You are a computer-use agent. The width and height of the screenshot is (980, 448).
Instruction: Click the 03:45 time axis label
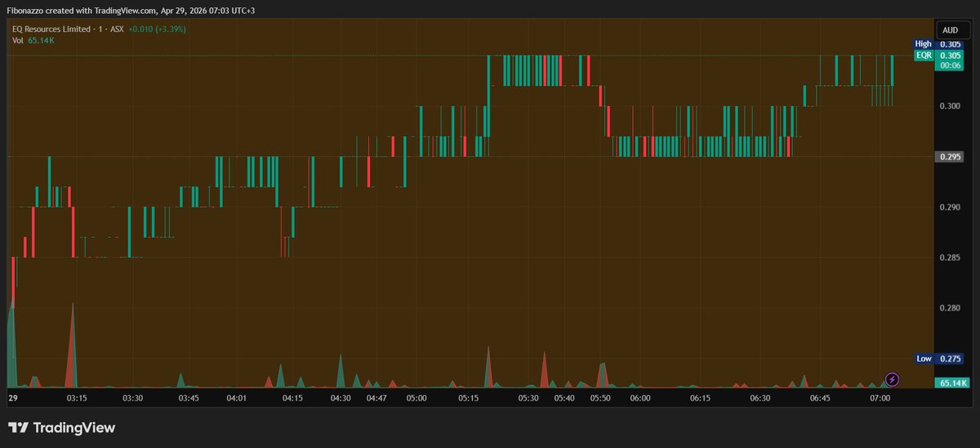pyautogui.click(x=189, y=398)
